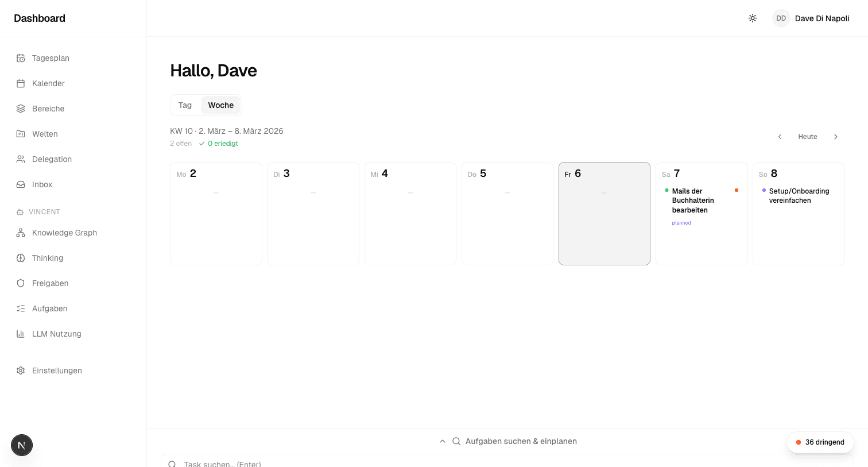Jump to today with Heute button
The width and height of the screenshot is (868, 467).
coord(807,137)
